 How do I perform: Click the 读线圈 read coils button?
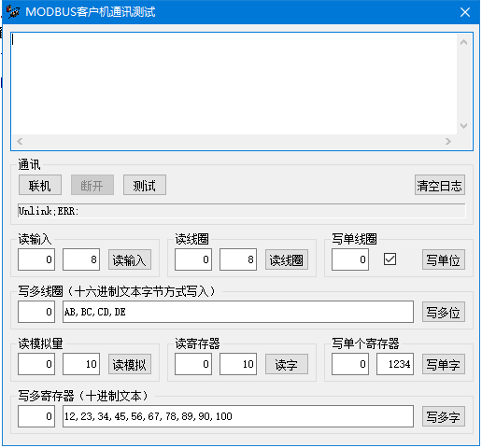[287, 259]
